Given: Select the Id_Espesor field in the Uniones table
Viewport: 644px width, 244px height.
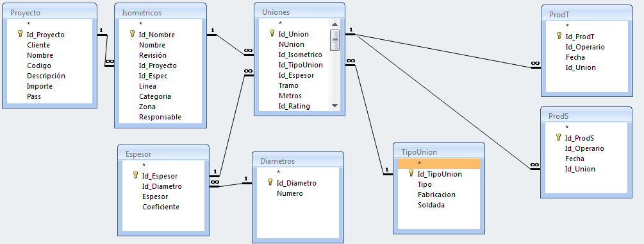Looking at the screenshot, I should pyautogui.click(x=296, y=75).
